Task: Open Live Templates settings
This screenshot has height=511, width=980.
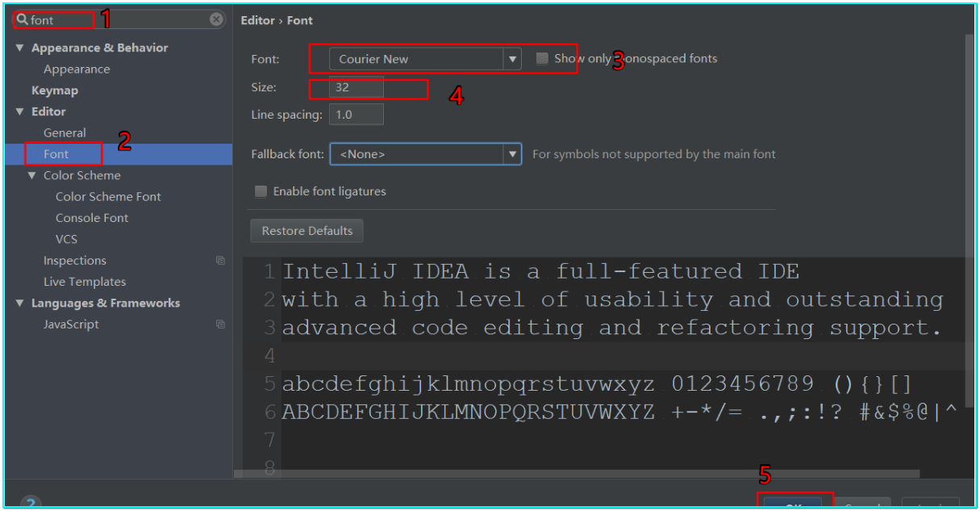Action: pyautogui.click(x=85, y=282)
